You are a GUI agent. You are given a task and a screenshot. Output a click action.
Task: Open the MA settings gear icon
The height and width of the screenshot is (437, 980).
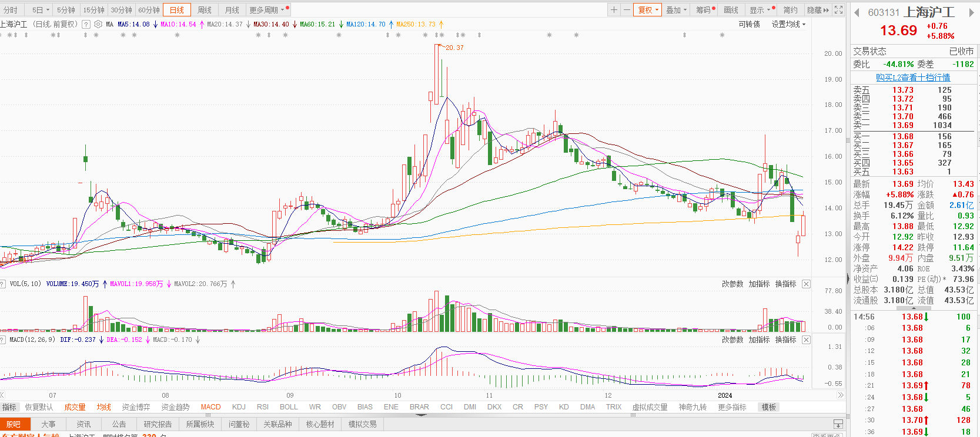click(98, 25)
